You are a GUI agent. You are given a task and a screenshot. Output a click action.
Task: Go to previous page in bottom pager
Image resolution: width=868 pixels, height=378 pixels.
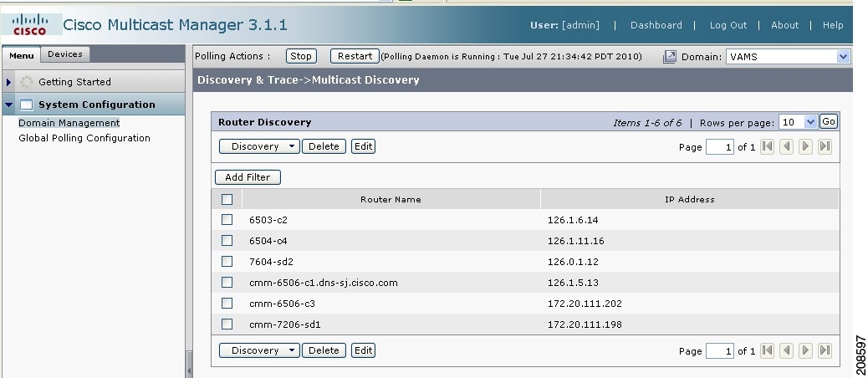pyautogui.click(x=786, y=350)
